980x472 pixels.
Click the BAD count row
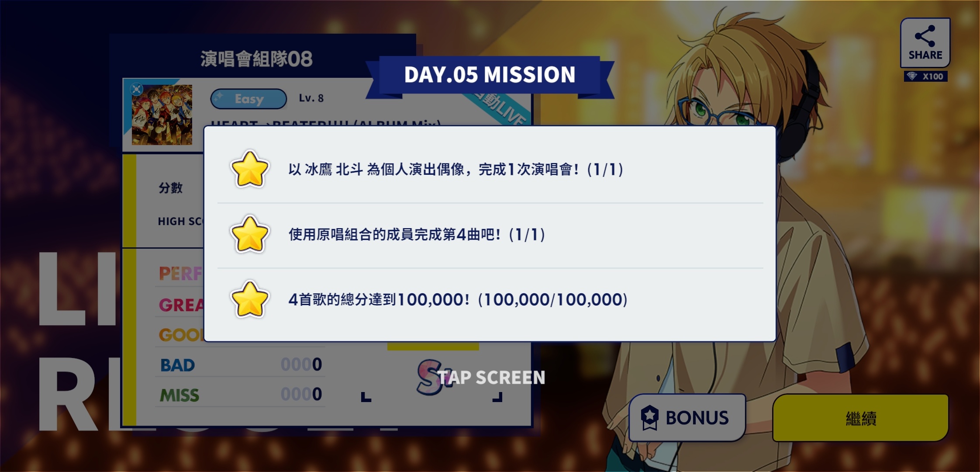coord(240,364)
